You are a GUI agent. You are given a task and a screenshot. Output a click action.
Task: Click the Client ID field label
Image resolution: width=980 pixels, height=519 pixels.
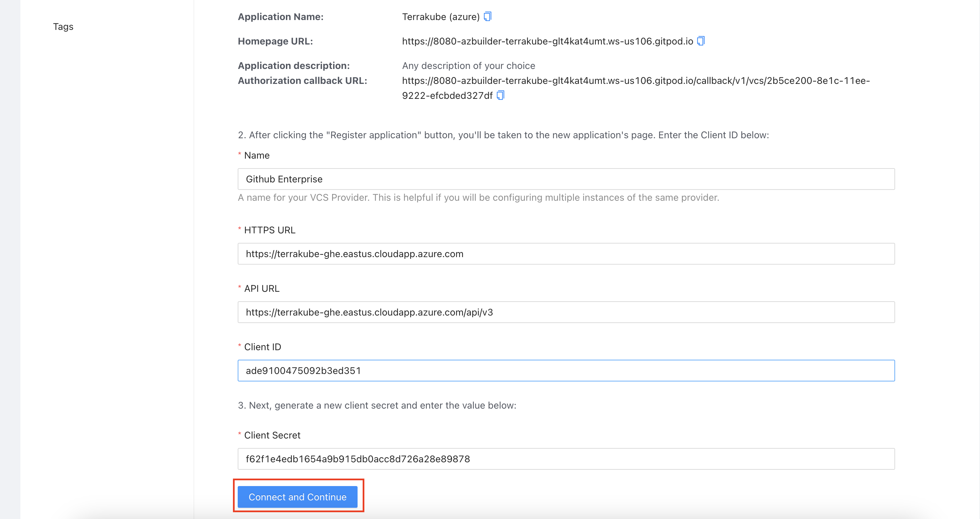coord(262,347)
